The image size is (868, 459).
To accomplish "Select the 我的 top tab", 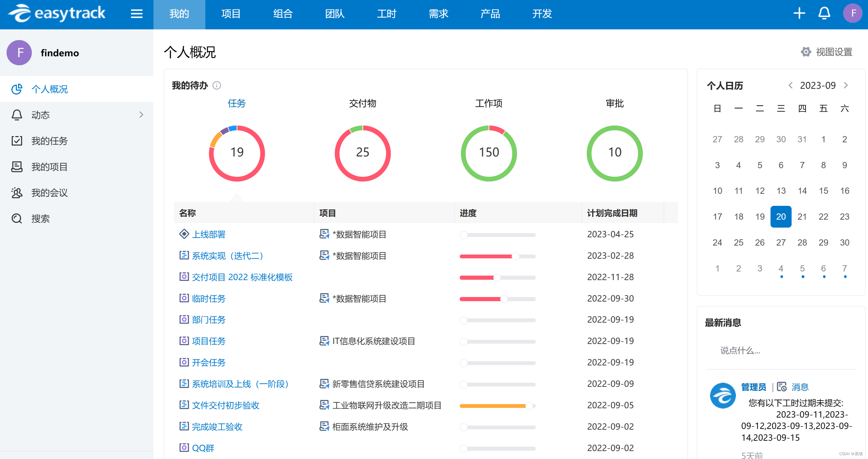I will tap(179, 14).
